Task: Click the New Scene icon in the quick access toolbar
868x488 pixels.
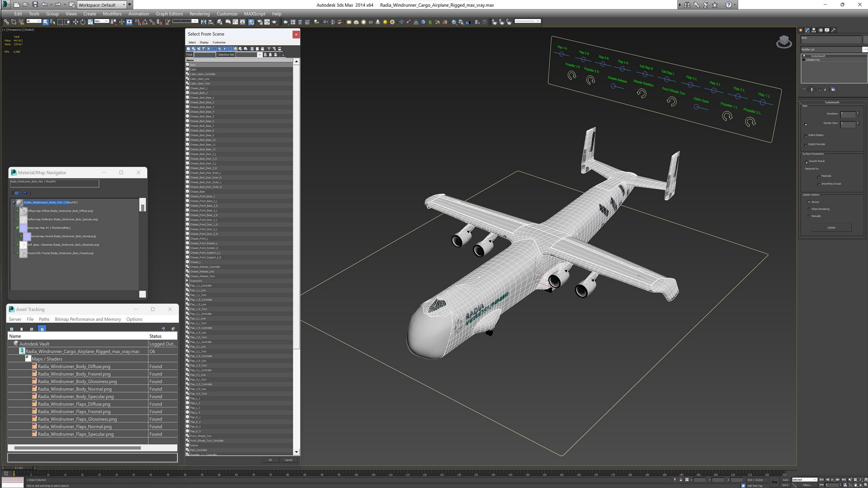Action: coord(16,5)
